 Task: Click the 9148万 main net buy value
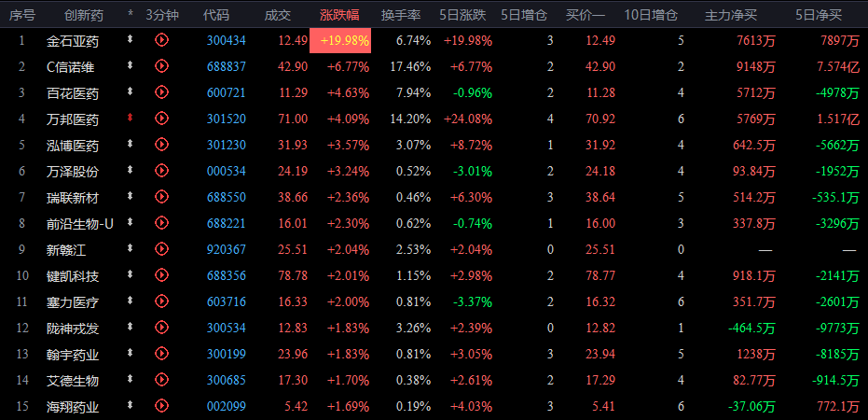point(756,66)
